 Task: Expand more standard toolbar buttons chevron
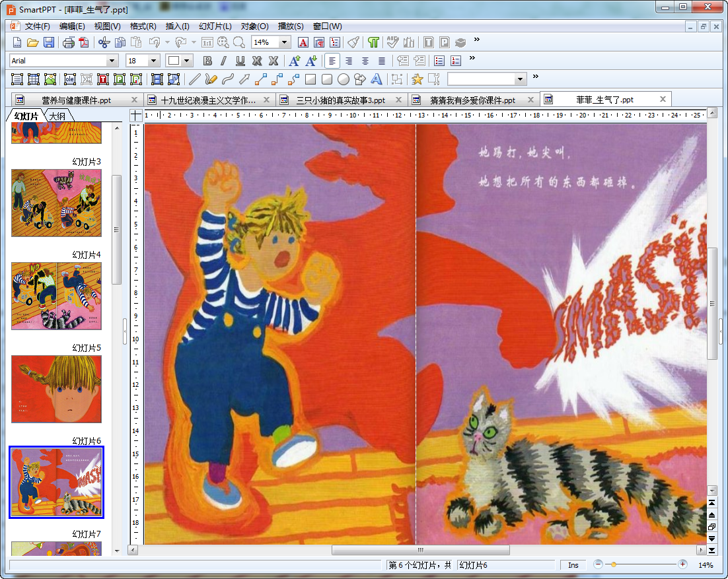tap(477, 40)
